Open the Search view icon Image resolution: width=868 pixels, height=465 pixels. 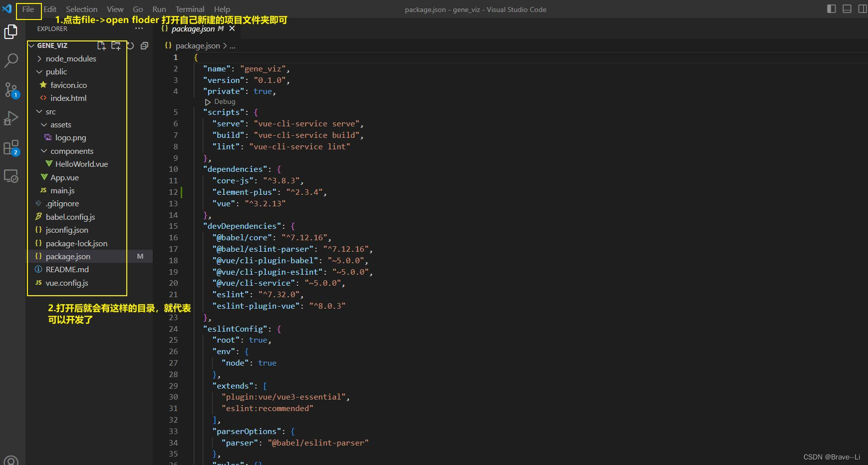(x=11, y=61)
